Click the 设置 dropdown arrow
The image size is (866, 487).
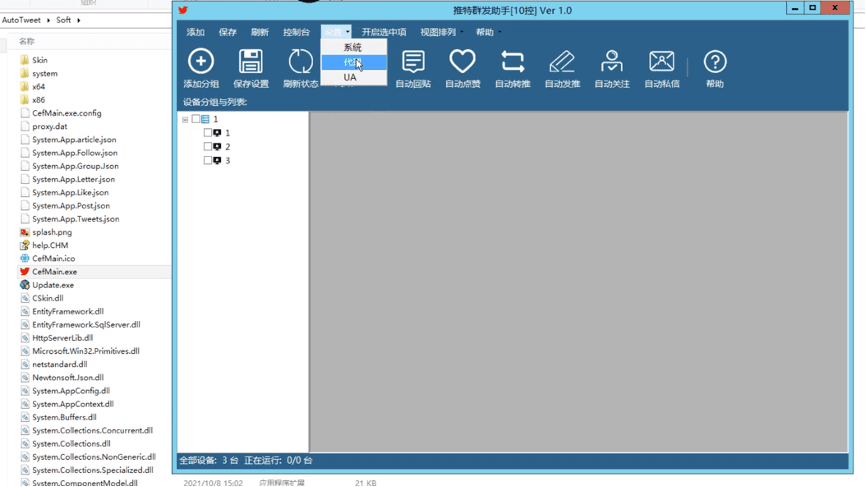347,32
